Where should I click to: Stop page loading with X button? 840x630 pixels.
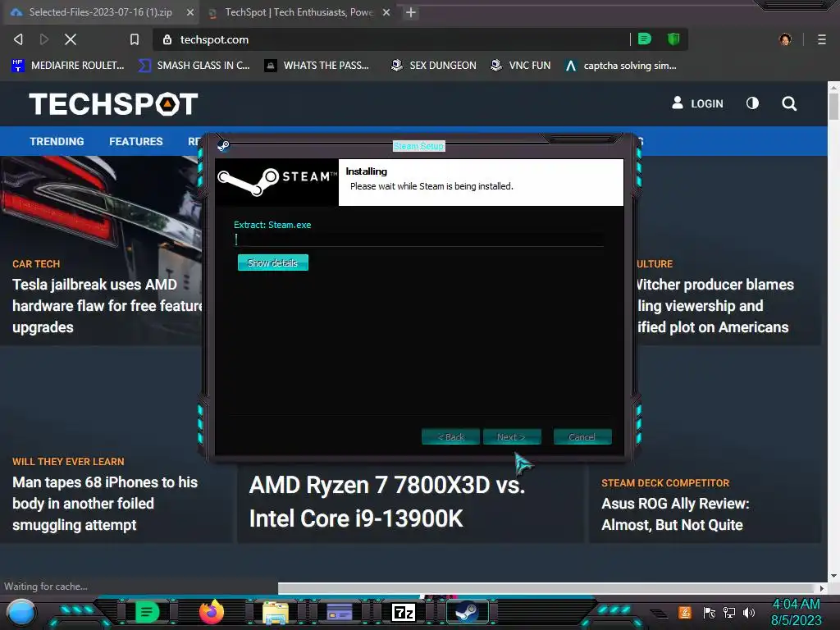pos(71,39)
